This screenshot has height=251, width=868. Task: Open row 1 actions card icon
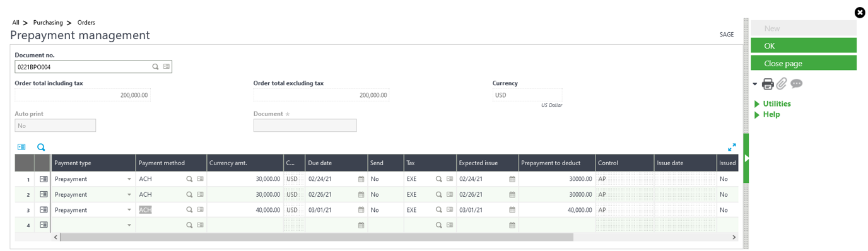[x=44, y=179]
